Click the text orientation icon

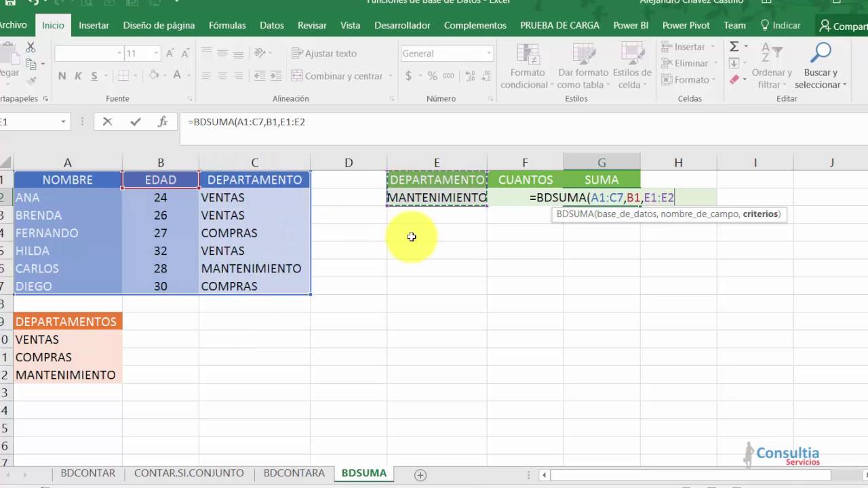click(x=260, y=53)
